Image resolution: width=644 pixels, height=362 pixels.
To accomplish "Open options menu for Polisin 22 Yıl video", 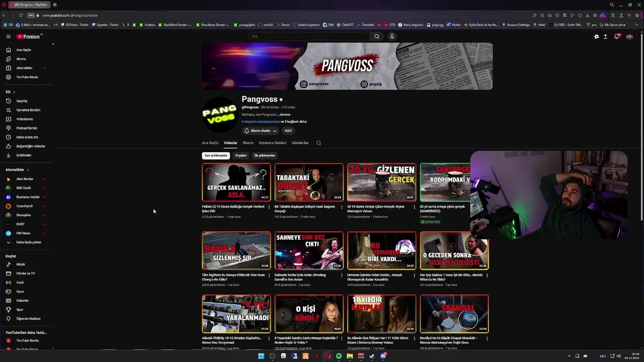I will click(x=269, y=207).
